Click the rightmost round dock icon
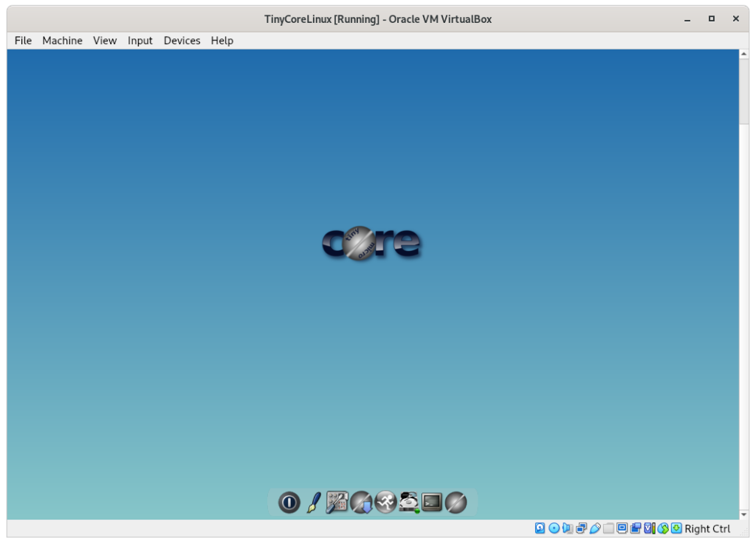The height and width of the screenshot is (544, 756). (x=455, y=502)
